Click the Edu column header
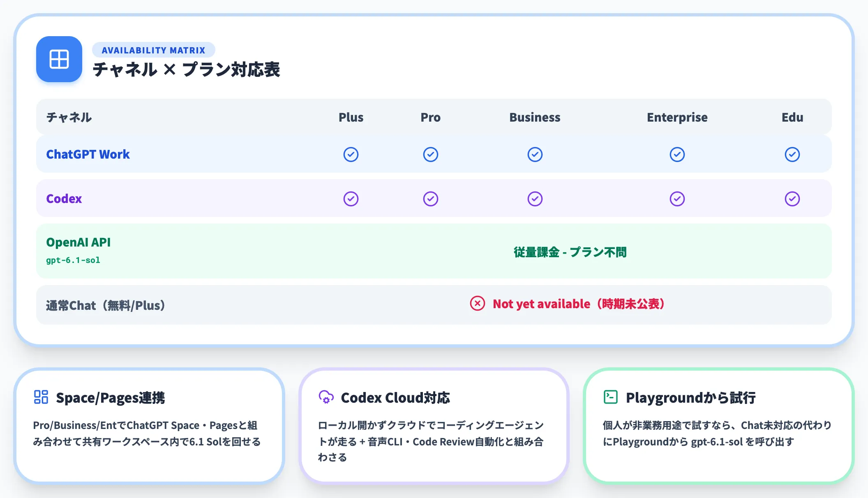868x498 pixels. (x=792, y=118)
